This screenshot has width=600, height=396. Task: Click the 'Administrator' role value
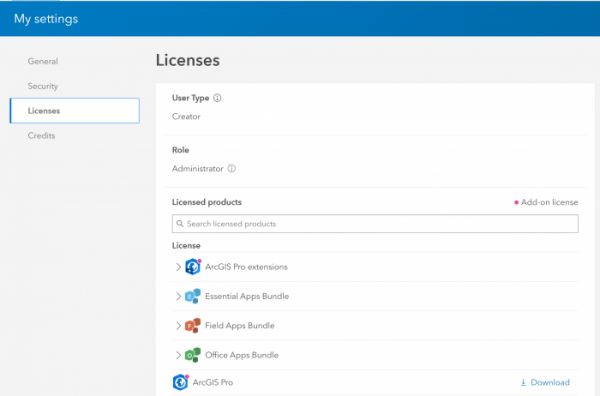[x=197, y=169]
